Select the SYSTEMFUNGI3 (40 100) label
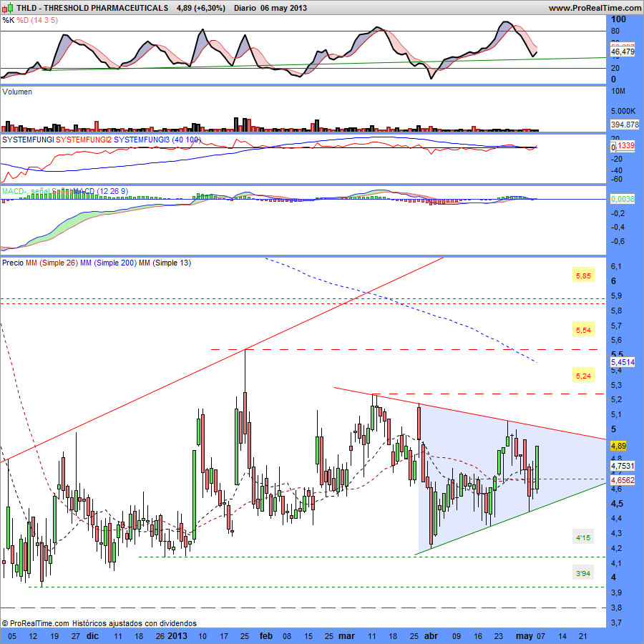 click(x=157, y=140)
